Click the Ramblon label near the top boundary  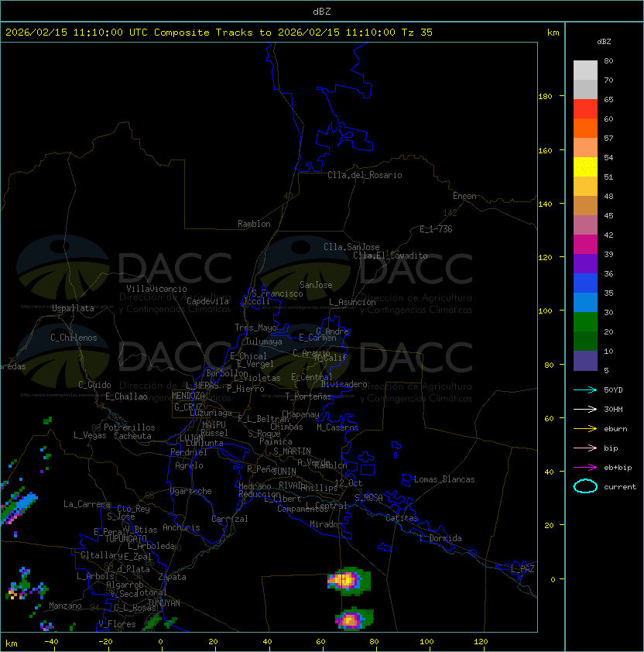[x=254, y=224]
